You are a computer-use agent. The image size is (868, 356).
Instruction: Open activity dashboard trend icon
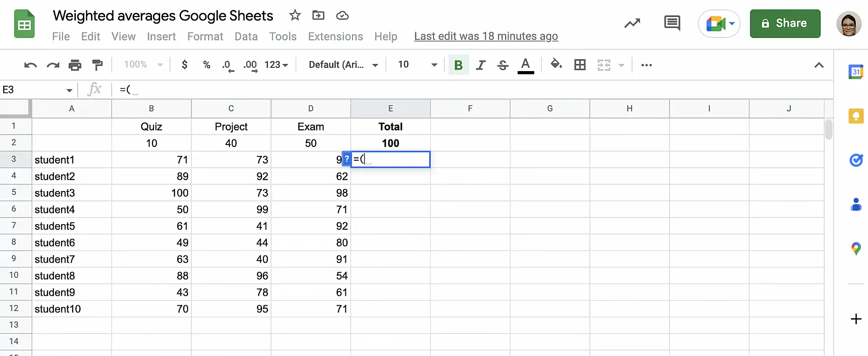632,23
